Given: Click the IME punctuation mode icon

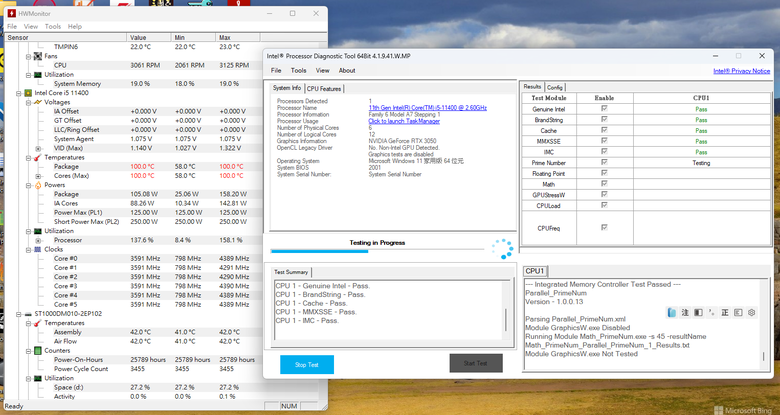Looking at the screenshot, I should coord(711,312).
